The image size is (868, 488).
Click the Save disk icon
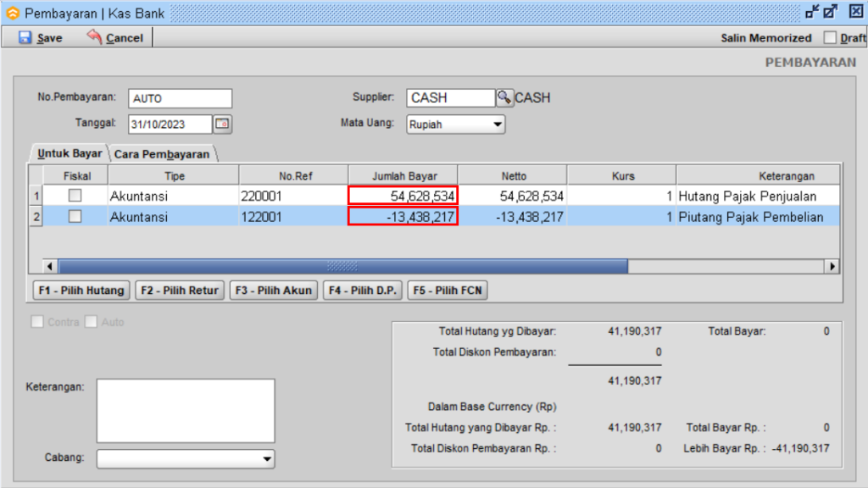coord(25,37)
